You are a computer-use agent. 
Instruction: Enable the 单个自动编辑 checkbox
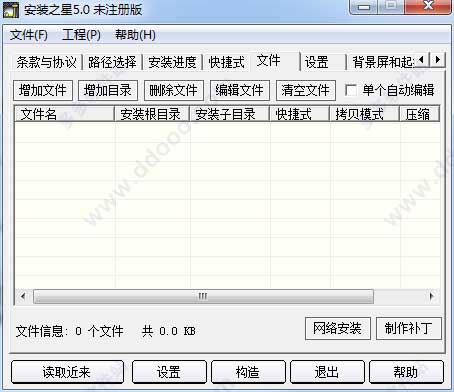351,90
